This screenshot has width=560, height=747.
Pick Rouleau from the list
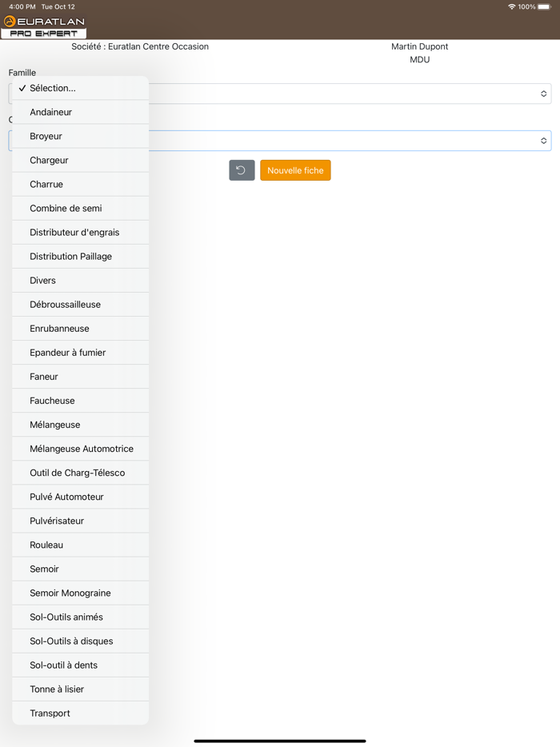(x=80, y=545)
